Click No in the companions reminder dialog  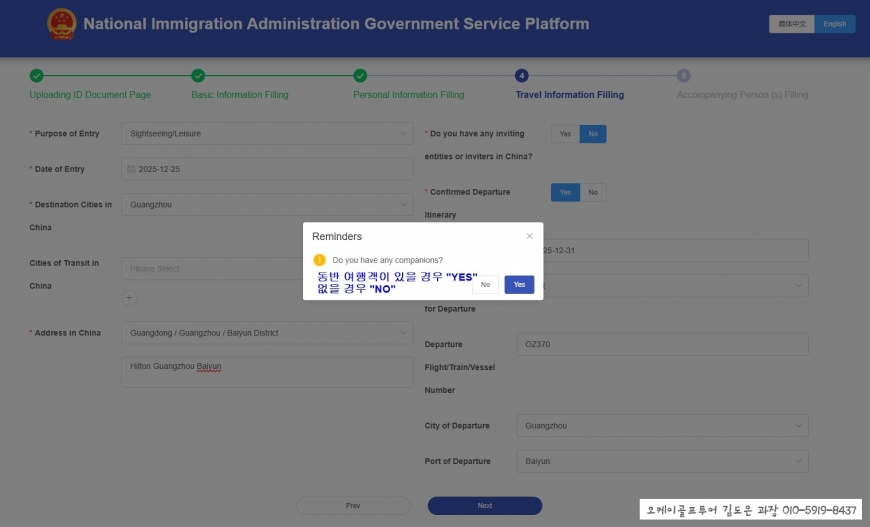pyautogui.click(x=485, y=285)
